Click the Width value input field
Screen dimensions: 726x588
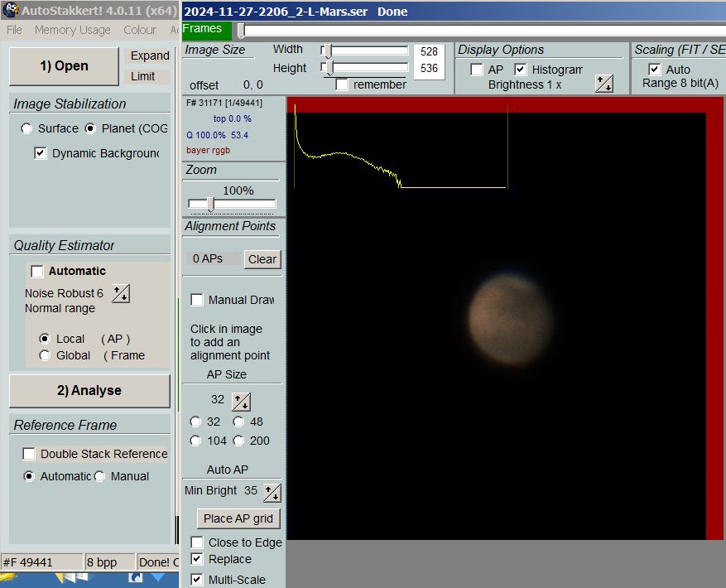429,51
